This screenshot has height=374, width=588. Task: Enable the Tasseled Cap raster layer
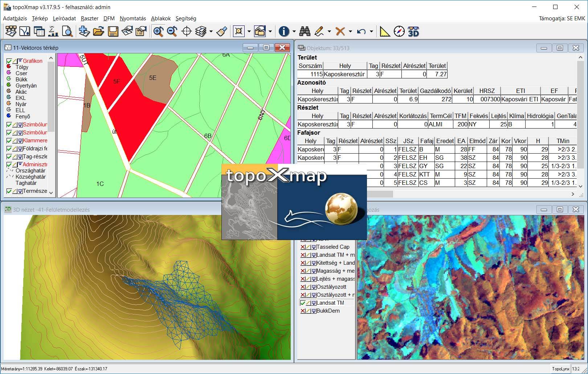(303, 247)
